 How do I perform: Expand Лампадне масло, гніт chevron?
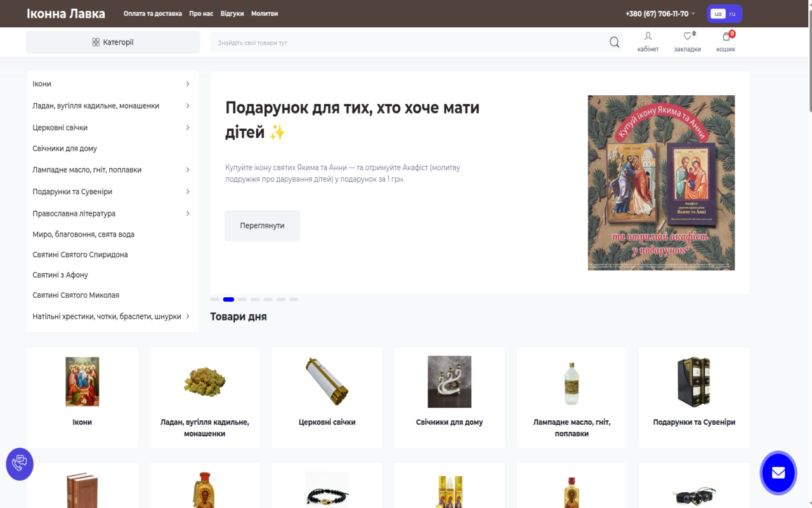[x=188, y=170]
